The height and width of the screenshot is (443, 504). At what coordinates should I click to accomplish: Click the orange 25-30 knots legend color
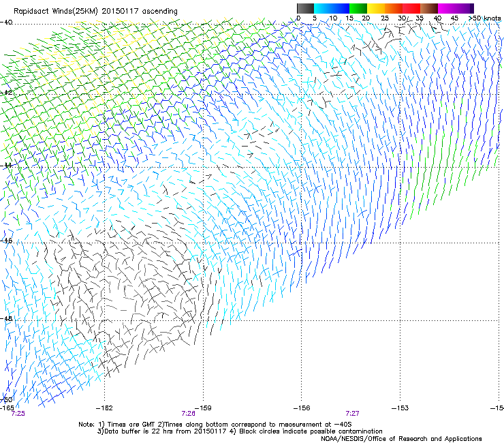(394, 8)
